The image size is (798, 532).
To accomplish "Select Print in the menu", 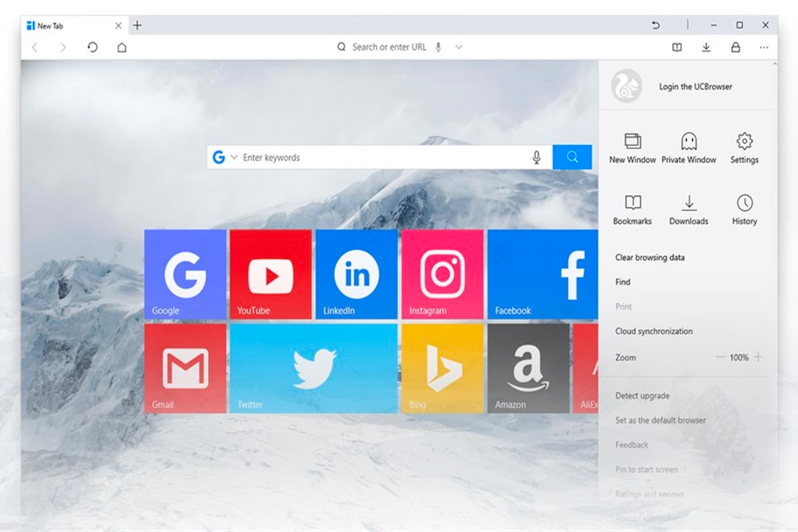I will point(624,306).
